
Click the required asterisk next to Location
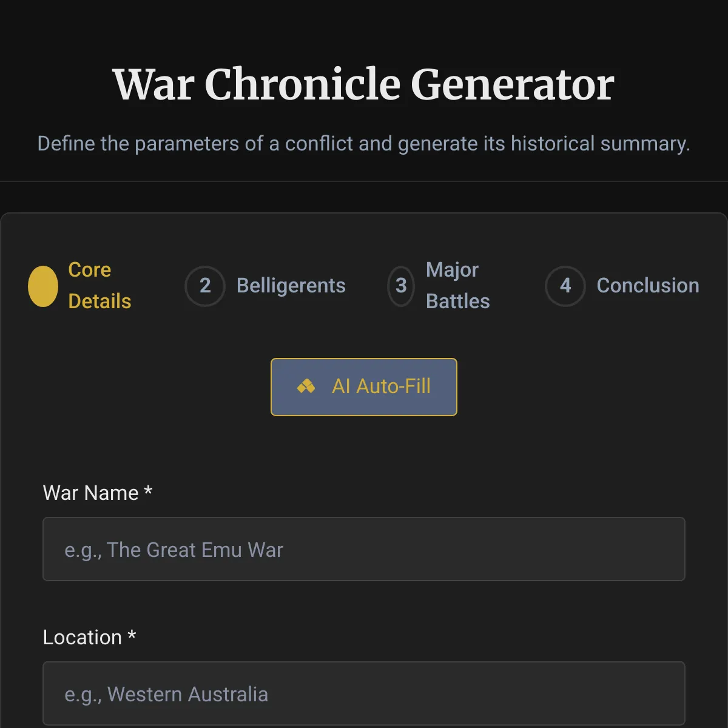pyautogui.click(x=132, y=635)
